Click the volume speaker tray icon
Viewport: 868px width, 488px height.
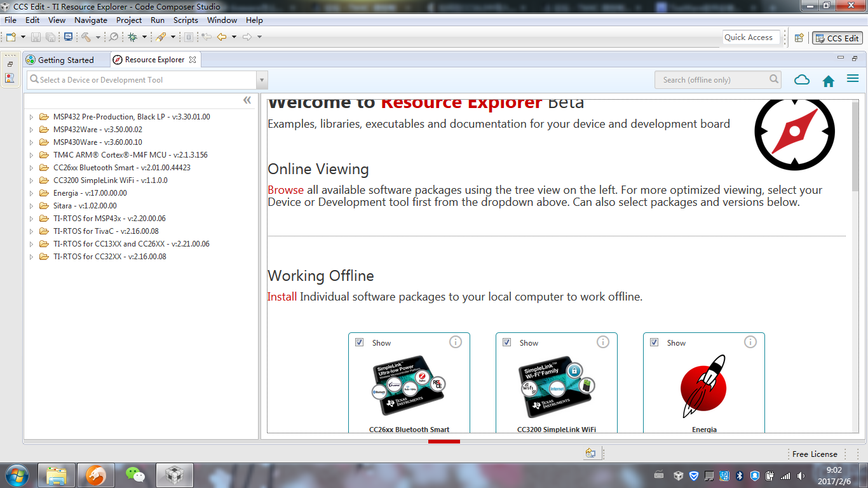point(800,475)
